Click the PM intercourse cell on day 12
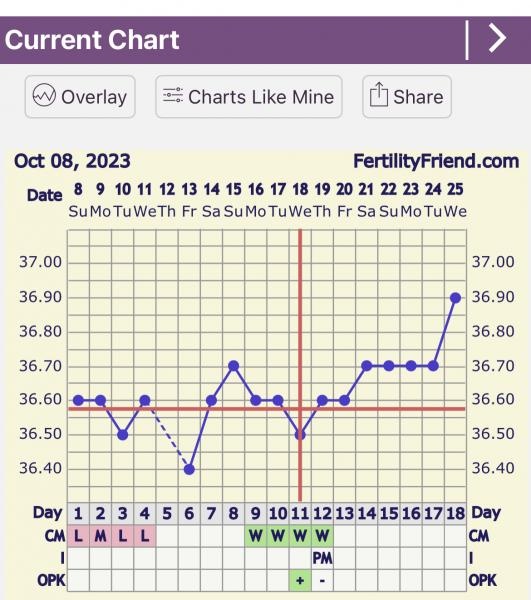 pos(322,558)
